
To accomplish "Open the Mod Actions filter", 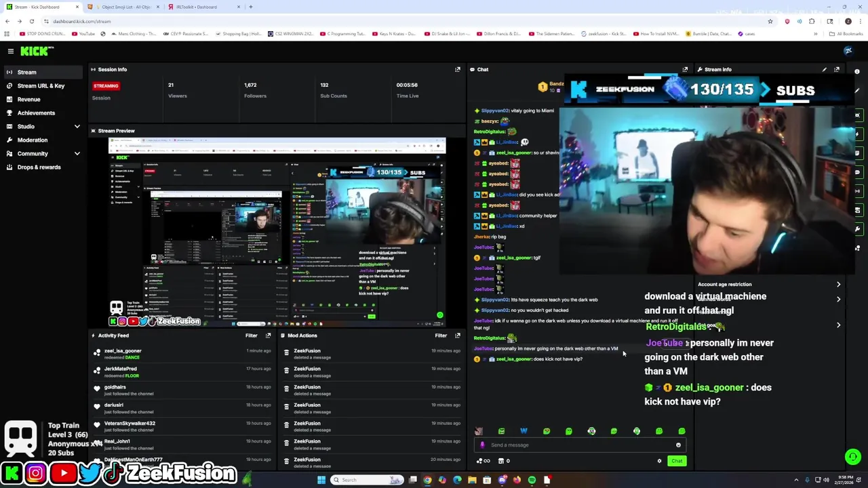I will click(441, 335).
